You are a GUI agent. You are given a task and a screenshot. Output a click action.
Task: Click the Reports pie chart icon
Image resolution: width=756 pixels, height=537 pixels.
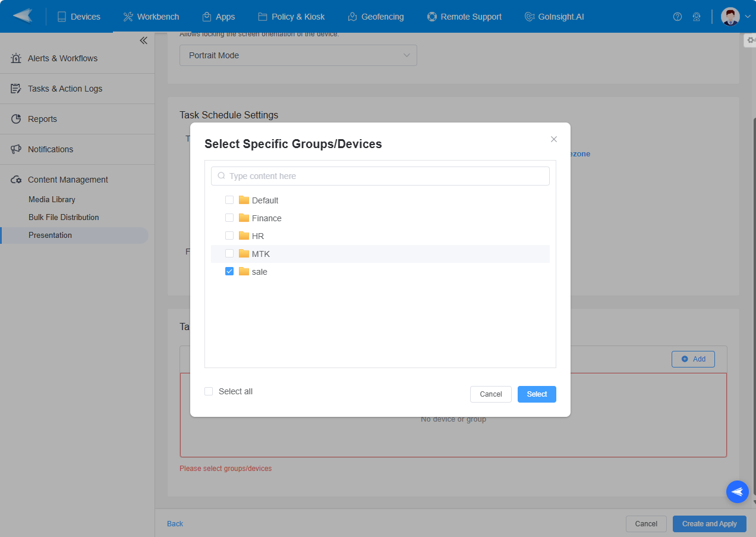tap(16, 119)
